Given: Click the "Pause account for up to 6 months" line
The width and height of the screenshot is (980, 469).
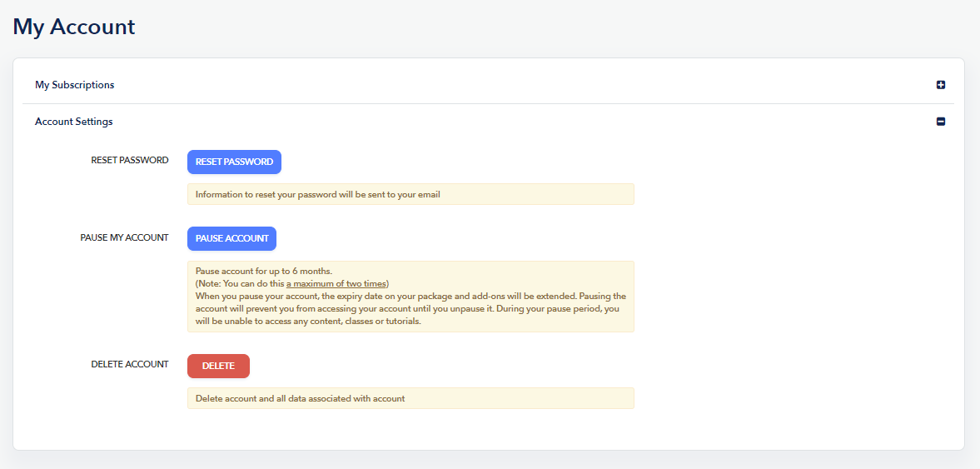Looking at the screenshot, I should pyautogui.click(x=264, y=272).
